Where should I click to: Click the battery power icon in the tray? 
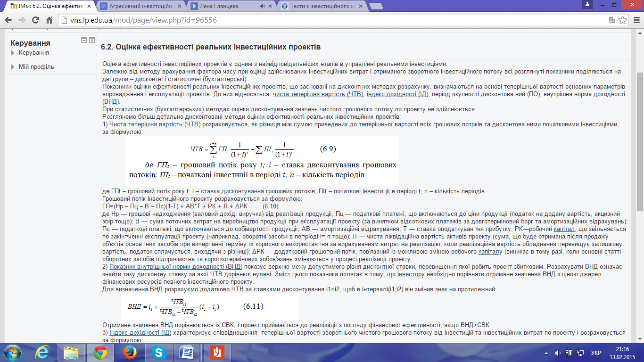tap(570, 353)
